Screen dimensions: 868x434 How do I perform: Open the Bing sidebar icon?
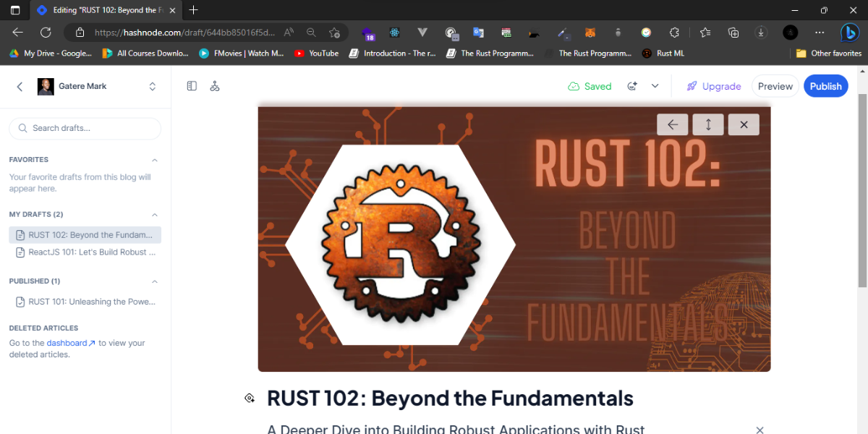(x=849, y=33)
